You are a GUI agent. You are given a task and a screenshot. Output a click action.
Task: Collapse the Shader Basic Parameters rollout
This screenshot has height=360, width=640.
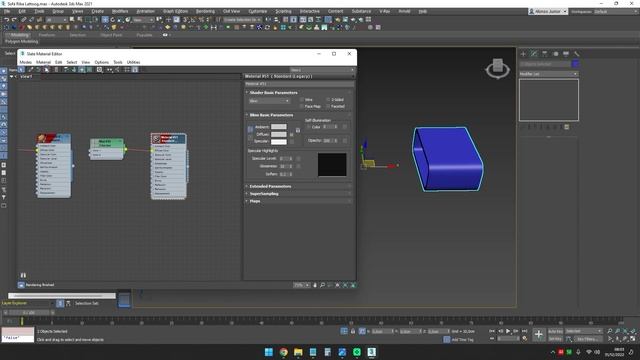[x=273, y=93]
